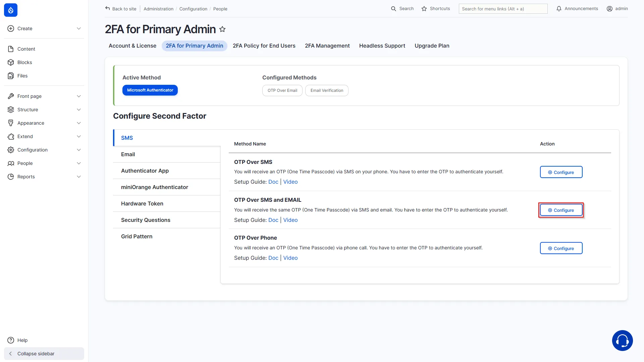Viewport: 644px width, 362px height.
Task: Open the Video guide for OTP Over Phone
Action: pyautogui.click(x=290, y=258)
